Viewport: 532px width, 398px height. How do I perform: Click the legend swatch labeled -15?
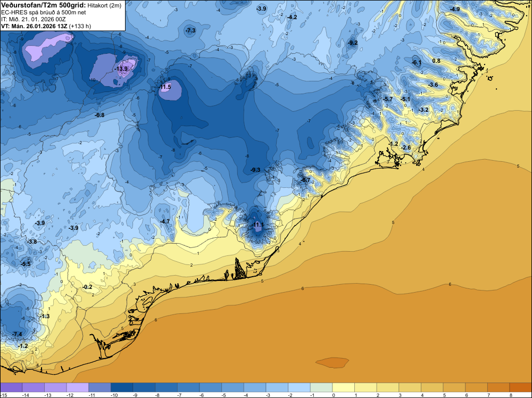[11, 388]
